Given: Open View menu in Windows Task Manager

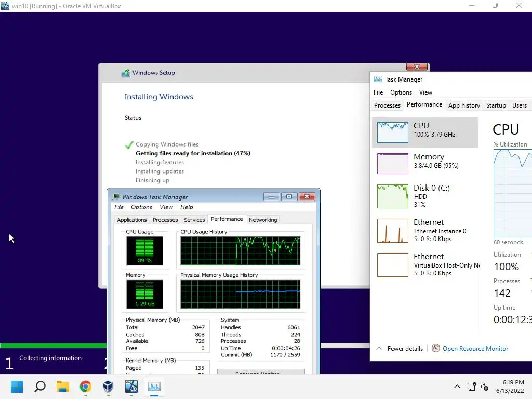Looking at the screenshot, I should [x=166, y=207].
